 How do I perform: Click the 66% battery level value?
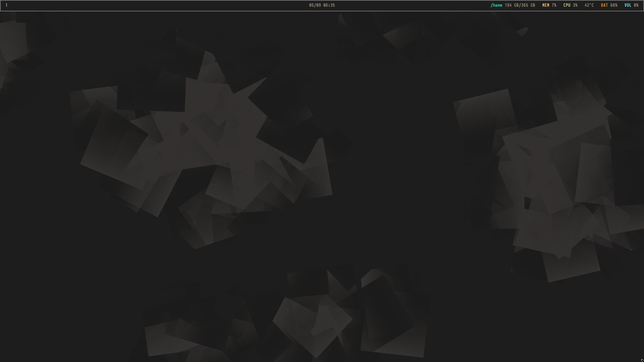click(614, 5)
